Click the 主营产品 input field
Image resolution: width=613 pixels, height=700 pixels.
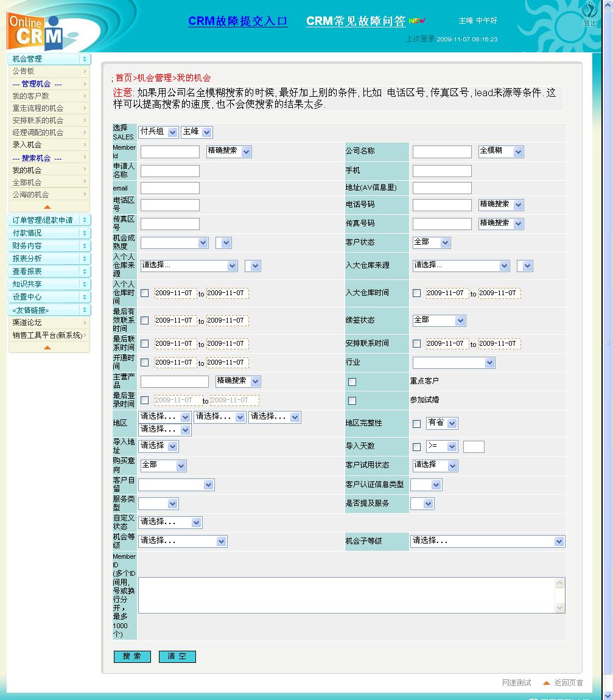point(175,381)
